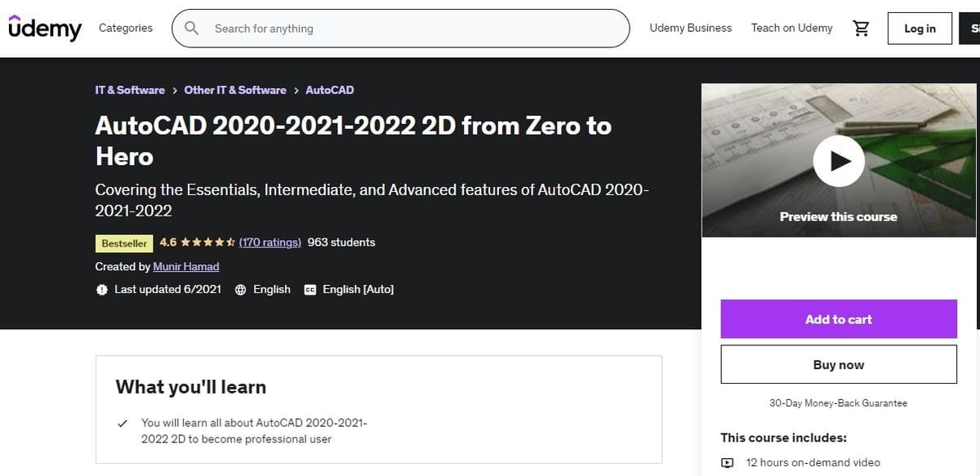
Task: Click the star rating icons
Action: 207,242
